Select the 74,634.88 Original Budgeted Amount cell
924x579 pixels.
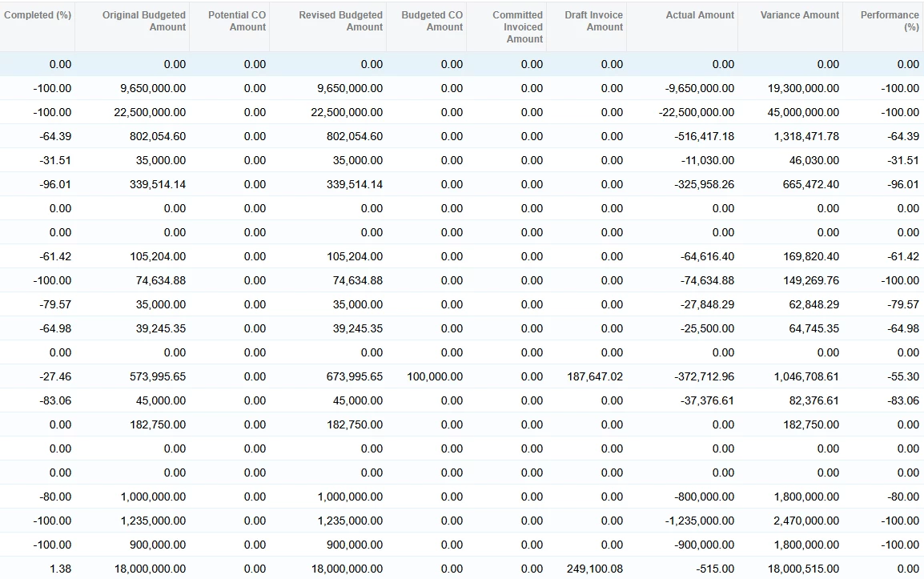point(160,280)
